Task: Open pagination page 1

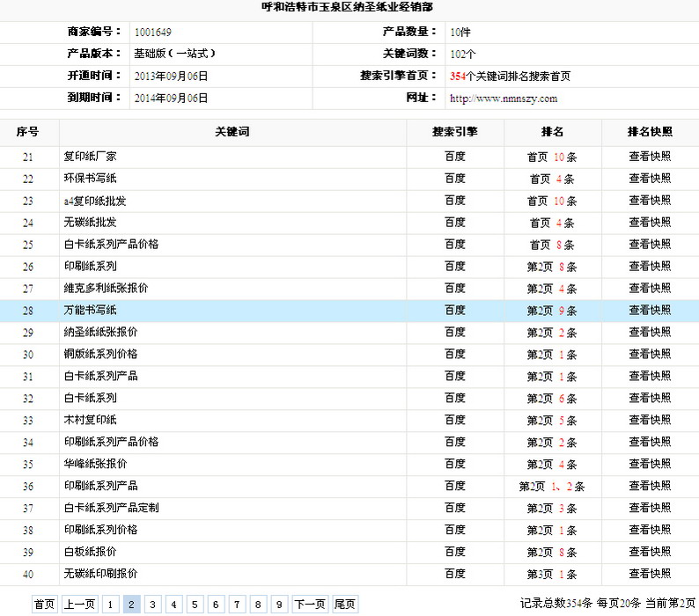Action: [110, 604]
